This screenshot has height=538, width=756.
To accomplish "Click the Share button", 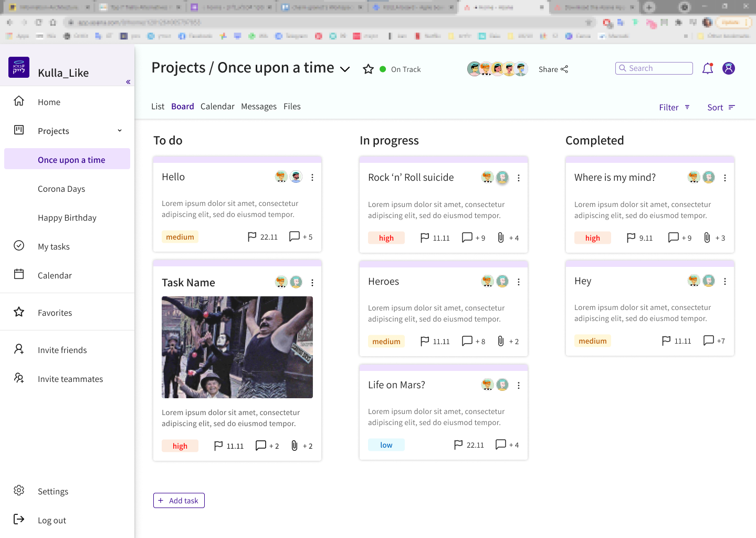I will (553, 69).
